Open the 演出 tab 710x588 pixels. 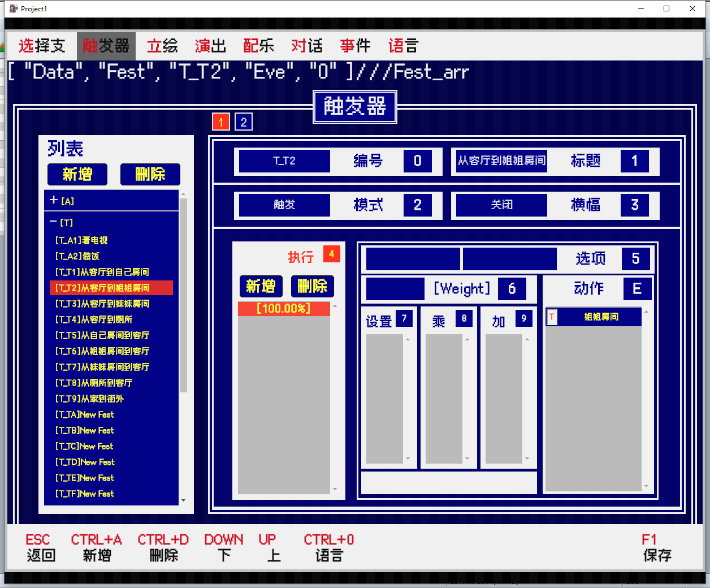(x=210, y=46)
